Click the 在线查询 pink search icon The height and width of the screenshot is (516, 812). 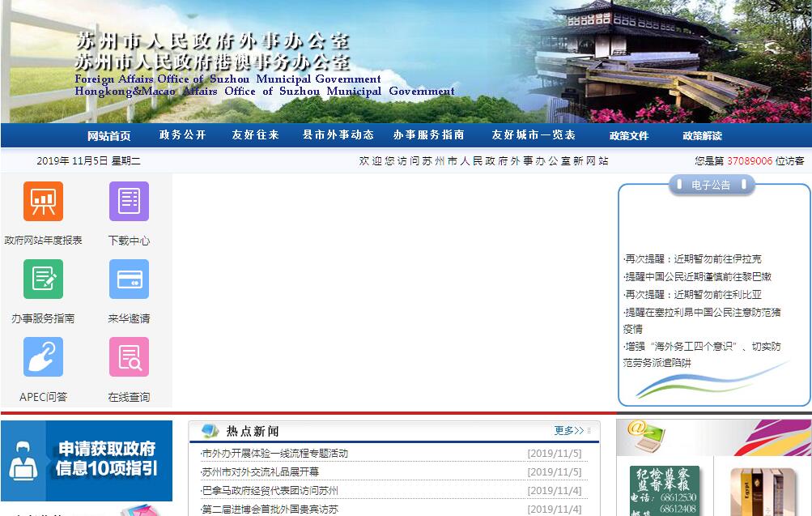tap(129, 357)
